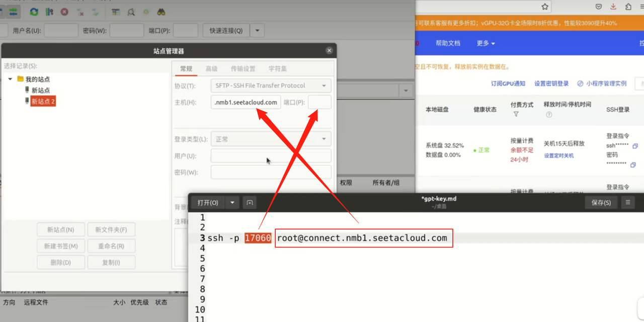Viewport: 644px width, 322px height.
Task: Click the new document icon in editor header
Action: [x=250, y=203]
